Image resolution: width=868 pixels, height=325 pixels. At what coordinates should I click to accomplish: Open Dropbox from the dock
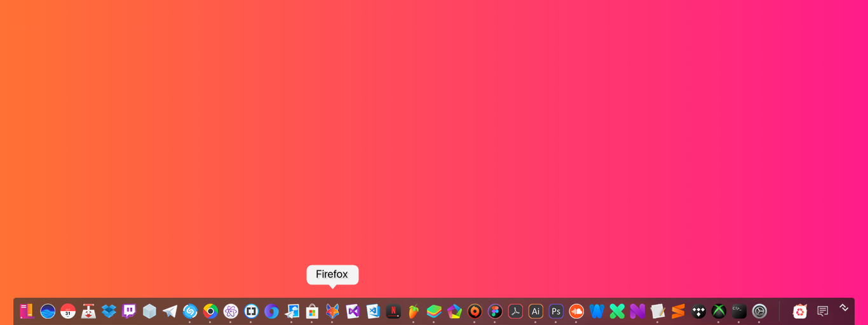point(109,311)
